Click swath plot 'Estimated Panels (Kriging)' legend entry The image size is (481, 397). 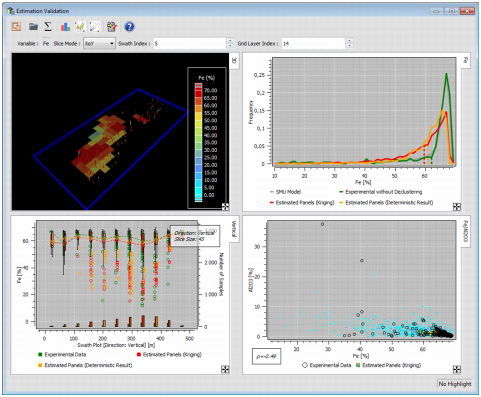[169, 355]
